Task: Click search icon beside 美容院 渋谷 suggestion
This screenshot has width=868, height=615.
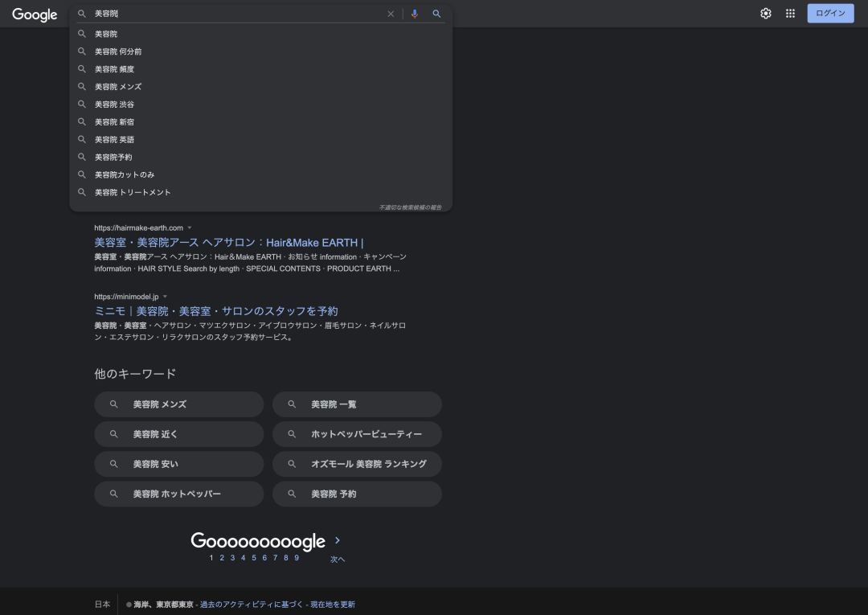Action: [x=82, y=104]
